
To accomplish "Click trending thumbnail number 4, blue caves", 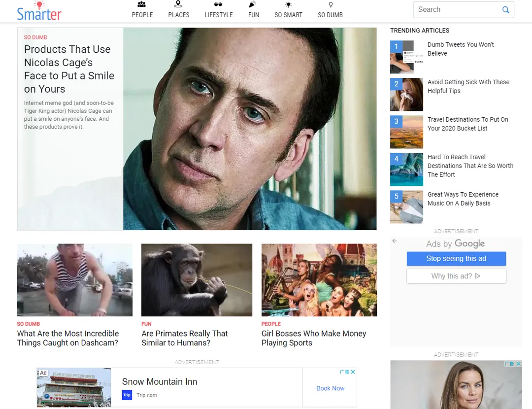I will tap(406, 170).
